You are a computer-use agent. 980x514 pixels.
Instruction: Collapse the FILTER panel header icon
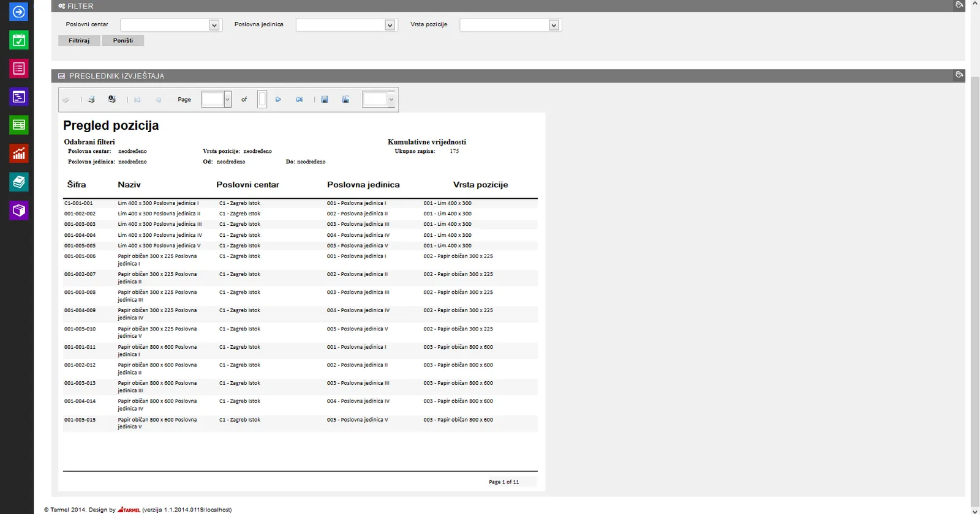click(x=959, y=5)
